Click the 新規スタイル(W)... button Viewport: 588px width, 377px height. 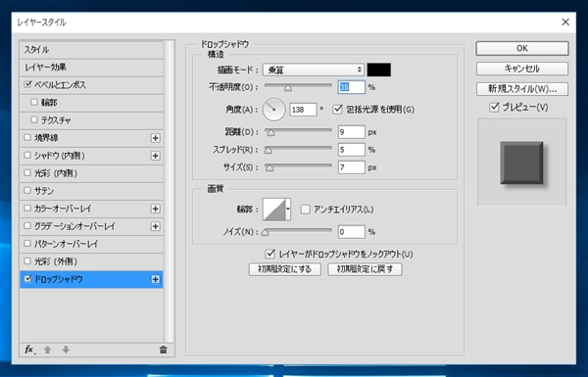click(x=522, y=89)
